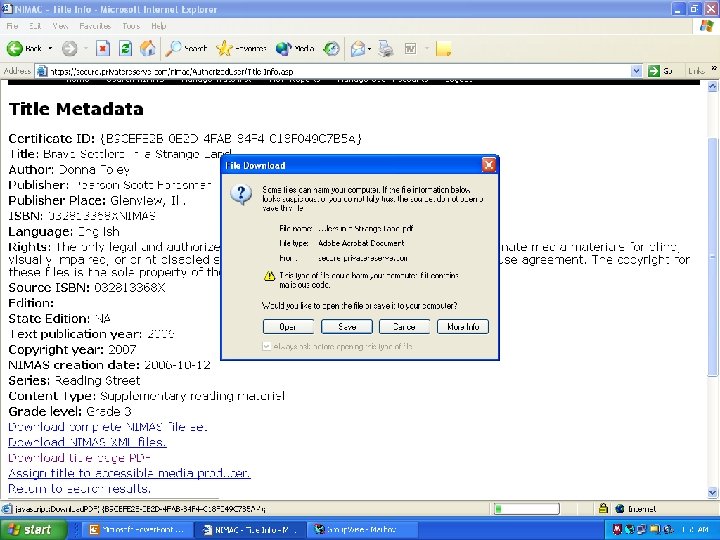Open the Favorites menu

point(95,26)
